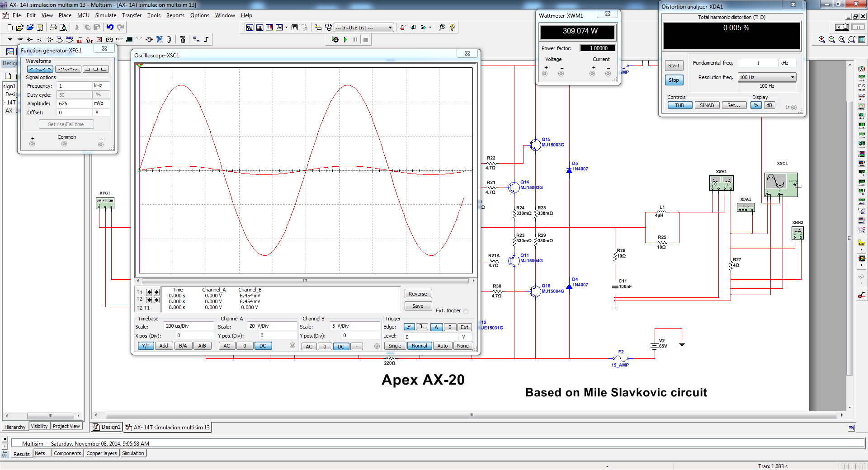The image size is (868, 470).
Task: Run the simulation with the green play icon
Action: [345, 40]
